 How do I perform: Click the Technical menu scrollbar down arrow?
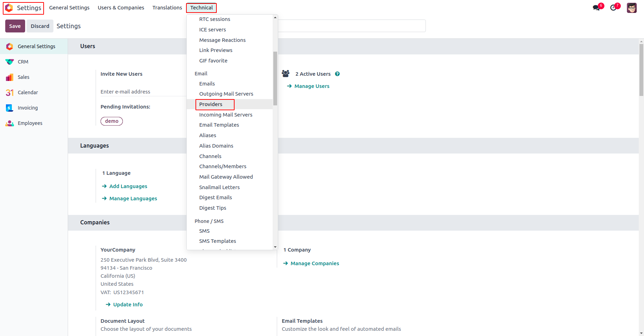[x=275, y=247]
